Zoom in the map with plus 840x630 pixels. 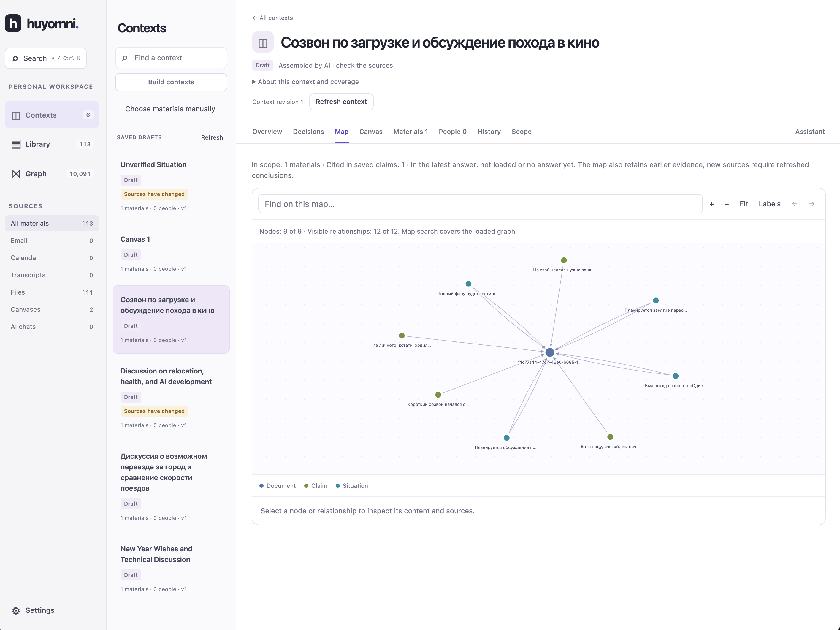click(712, 204)
